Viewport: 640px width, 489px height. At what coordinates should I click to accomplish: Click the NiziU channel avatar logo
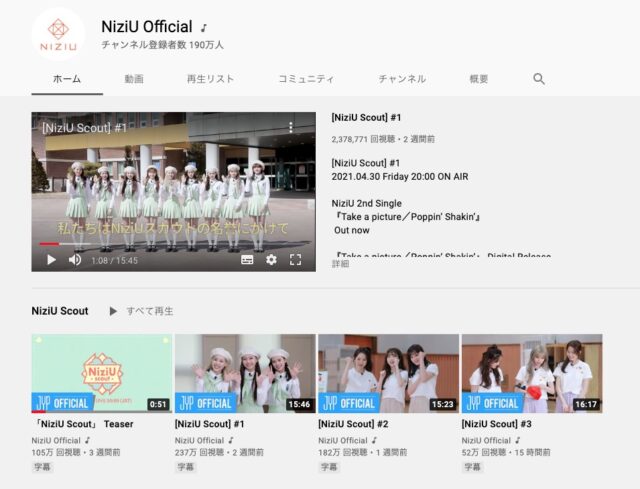58,35
